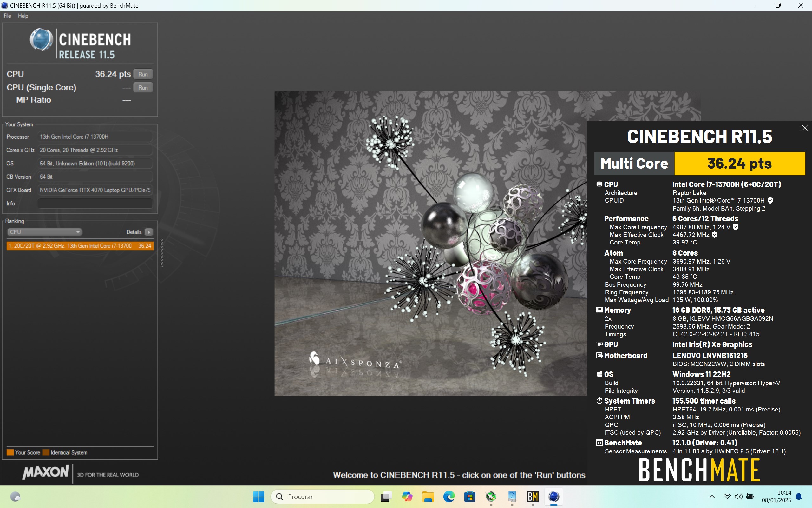Click the yellow 36.24 pts score banner
812x508 pixels.
[740, 164]
